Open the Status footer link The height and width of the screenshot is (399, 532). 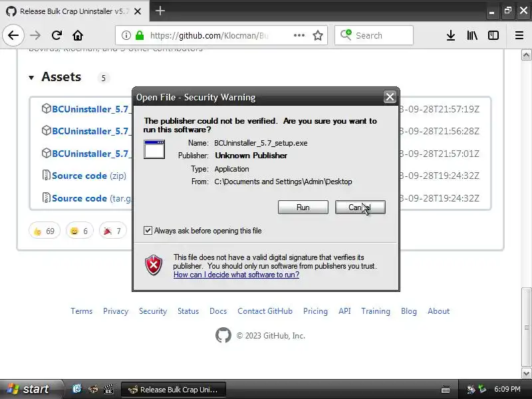pos(188,311)
